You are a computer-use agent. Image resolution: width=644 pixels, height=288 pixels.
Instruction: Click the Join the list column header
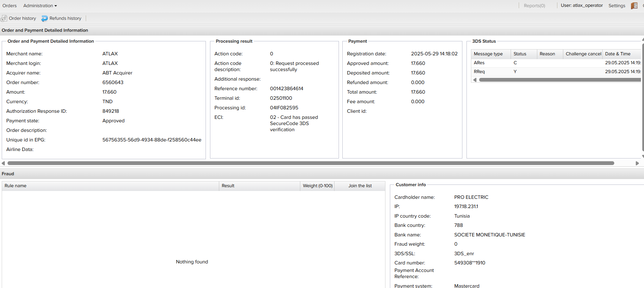[360, 186]
